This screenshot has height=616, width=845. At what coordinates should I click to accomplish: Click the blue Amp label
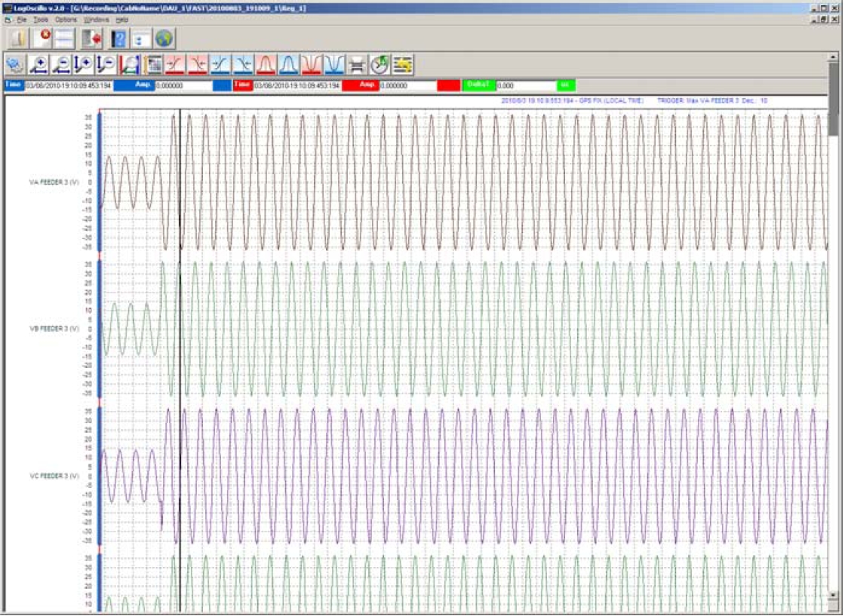[134, 86]
